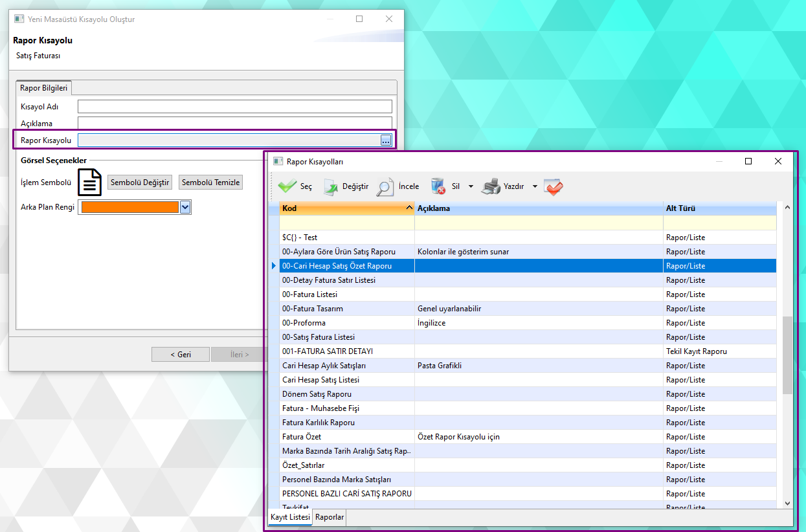This screenshot has width=806, height=532.
Task: Click the İncele magnifier icon
Action: click(x=385, y=186)
